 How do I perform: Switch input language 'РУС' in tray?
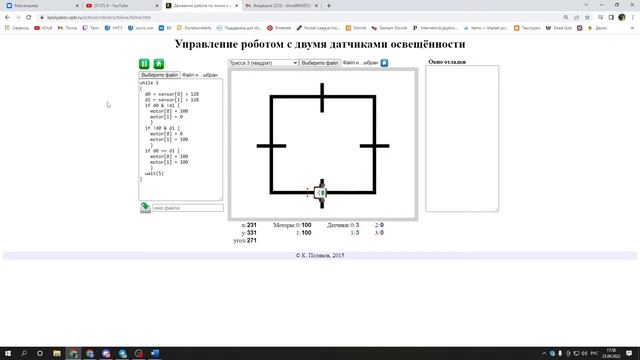pos(594,353)
